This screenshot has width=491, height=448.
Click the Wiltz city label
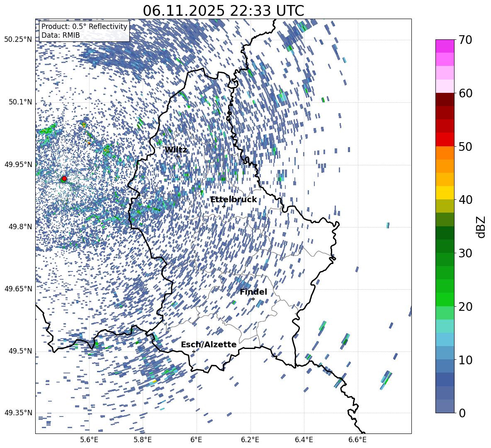[x=176, y=150]
